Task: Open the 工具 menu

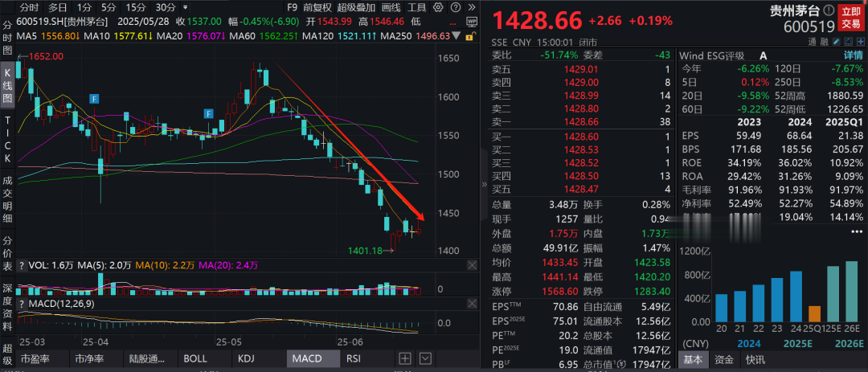Action: pyautogui.click(x=417, y=8)
